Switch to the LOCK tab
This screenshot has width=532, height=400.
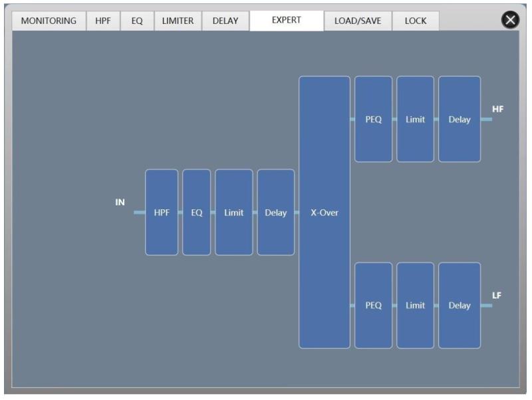click(416, 21)
